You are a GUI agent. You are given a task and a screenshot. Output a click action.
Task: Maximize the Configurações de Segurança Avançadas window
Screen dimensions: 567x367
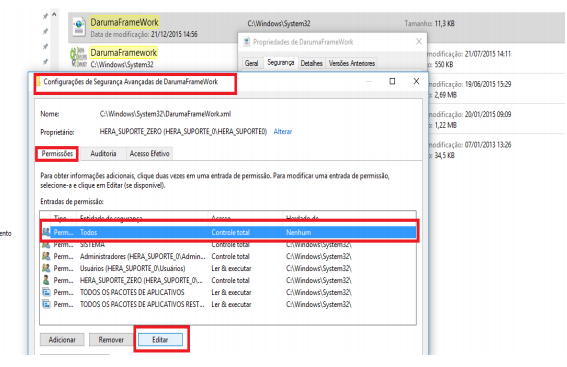click(392, 81)
